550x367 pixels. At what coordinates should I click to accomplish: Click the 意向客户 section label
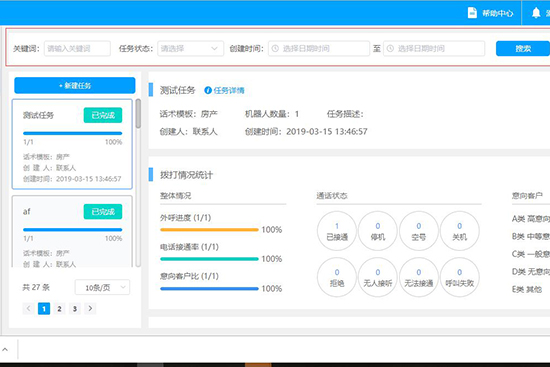pyautogui.click(x=527, y=195)
